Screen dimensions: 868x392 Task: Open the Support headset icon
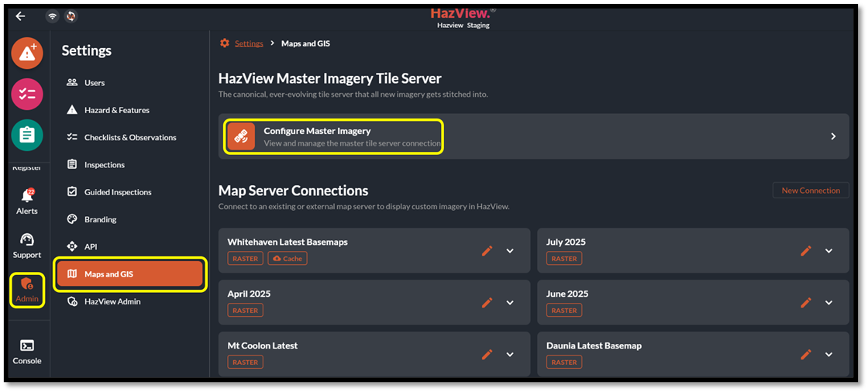(x=27, y=239)
